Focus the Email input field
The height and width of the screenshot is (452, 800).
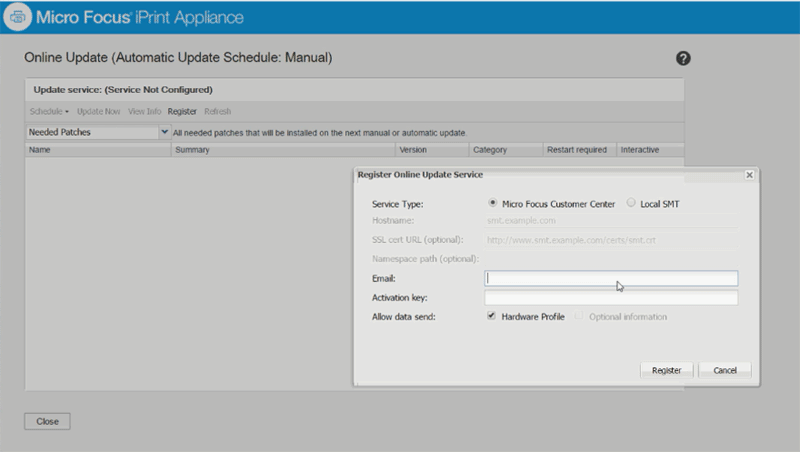[611, 278]
